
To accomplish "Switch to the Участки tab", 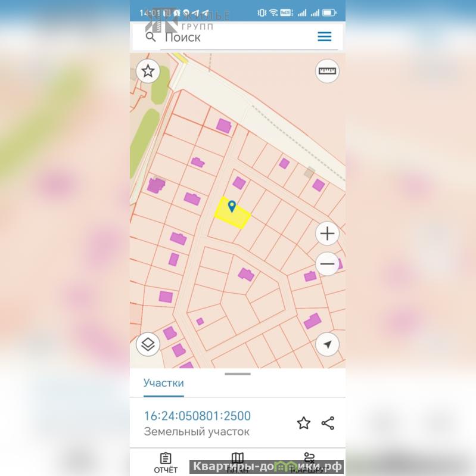I will coord(164,383).
